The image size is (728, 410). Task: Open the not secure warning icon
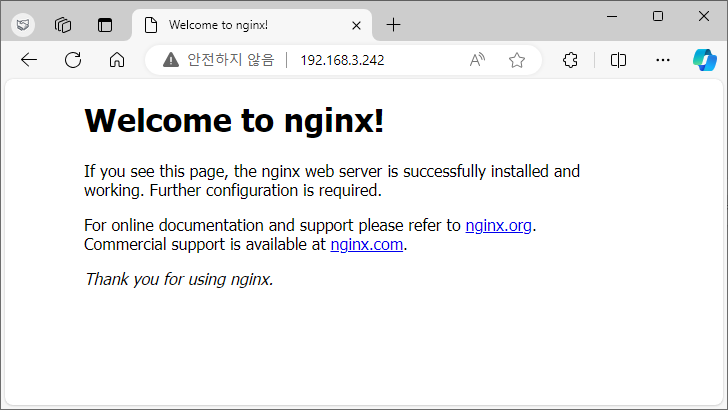(x=171, y=60)
